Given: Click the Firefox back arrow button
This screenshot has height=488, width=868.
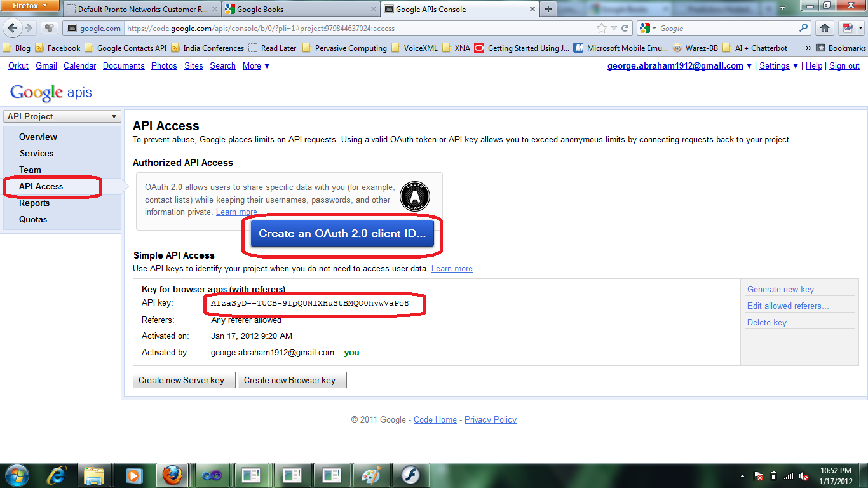Looking at the screenshot, I should tap(13, 28).
